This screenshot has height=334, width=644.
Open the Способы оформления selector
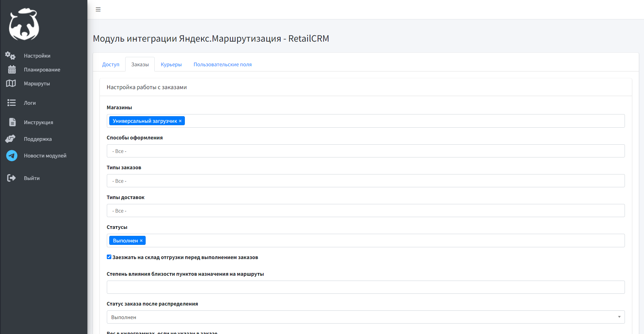pyautogui.click(x=366, y=151)
